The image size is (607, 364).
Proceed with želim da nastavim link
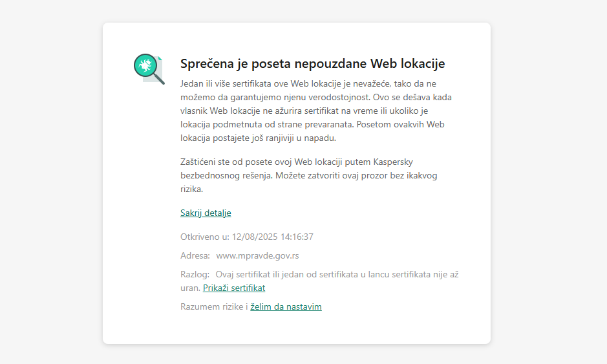click(x=286, y=306)
